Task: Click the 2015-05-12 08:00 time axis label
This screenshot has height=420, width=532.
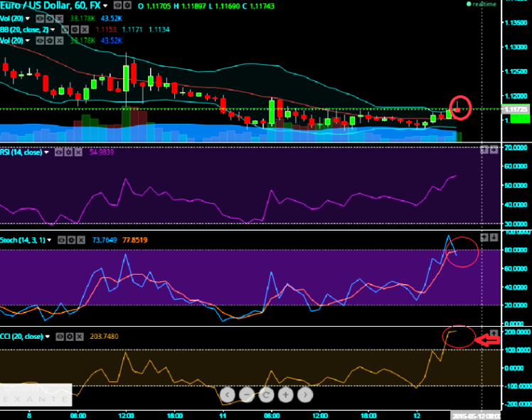Action: [475, 416]
